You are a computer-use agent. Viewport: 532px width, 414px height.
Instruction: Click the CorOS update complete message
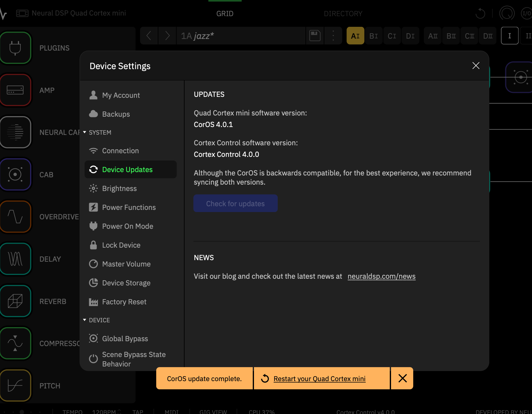click(x=204, y=379)
